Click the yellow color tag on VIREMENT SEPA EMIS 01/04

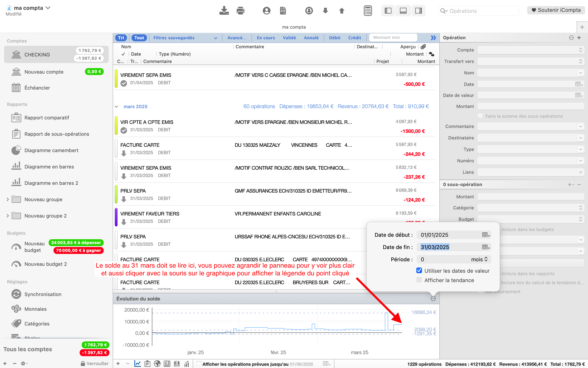[116, 78]
